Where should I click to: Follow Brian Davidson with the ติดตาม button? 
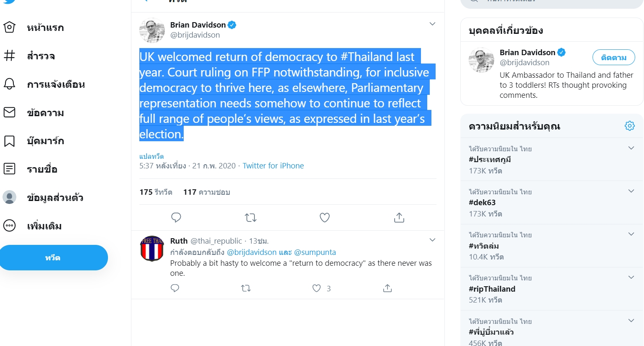tap(613, 58)
